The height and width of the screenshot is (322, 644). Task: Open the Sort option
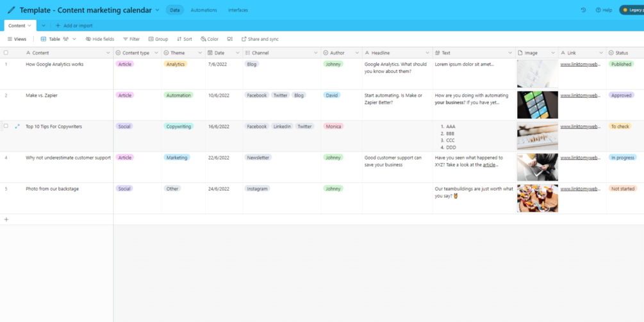coord(185,39)
